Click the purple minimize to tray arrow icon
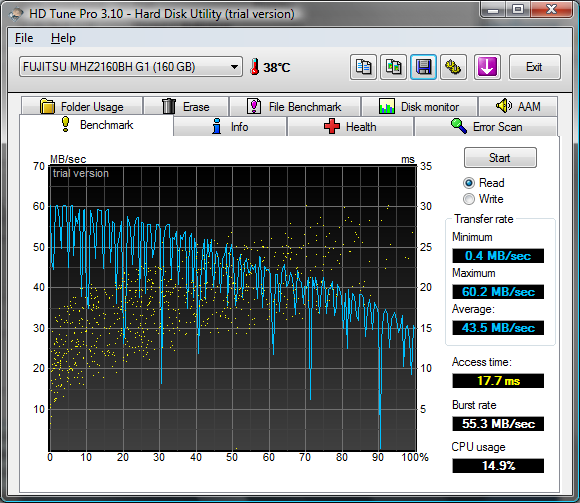The width and height of the screenshot is (580, 503). click(487, 67)
